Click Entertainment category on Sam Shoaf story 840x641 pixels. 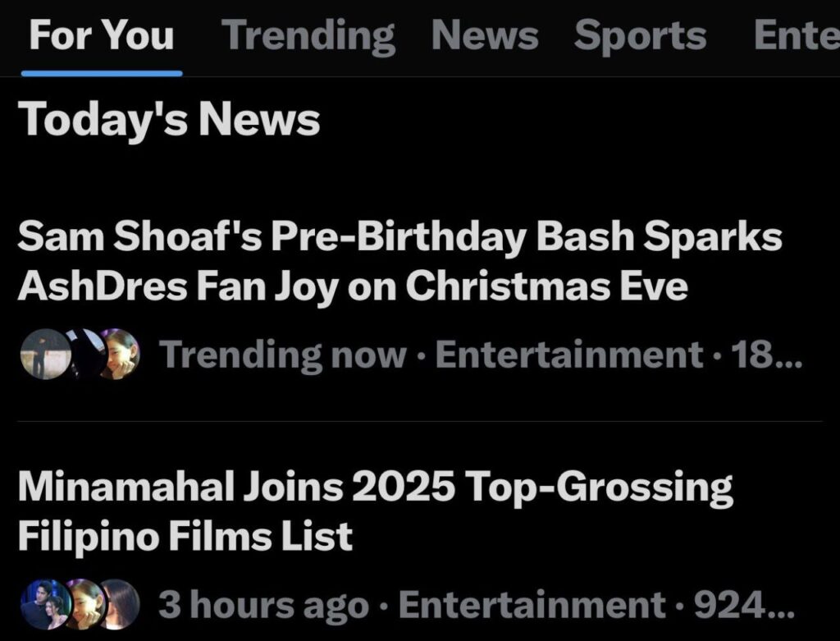pos(569,355)
